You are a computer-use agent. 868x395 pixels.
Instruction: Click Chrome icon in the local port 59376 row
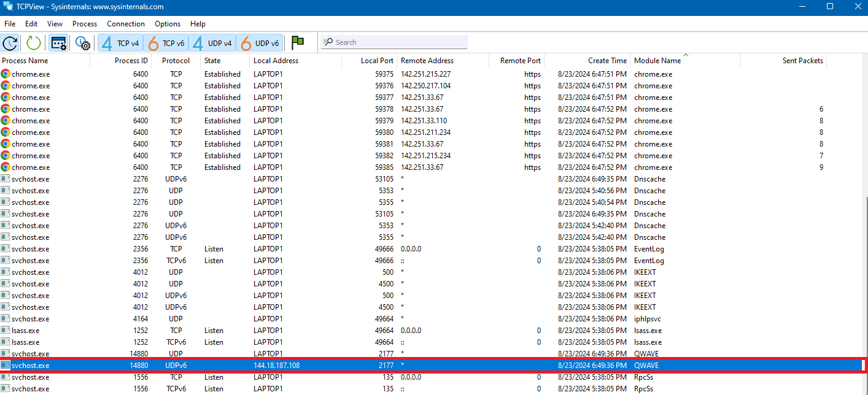[6, 85]
